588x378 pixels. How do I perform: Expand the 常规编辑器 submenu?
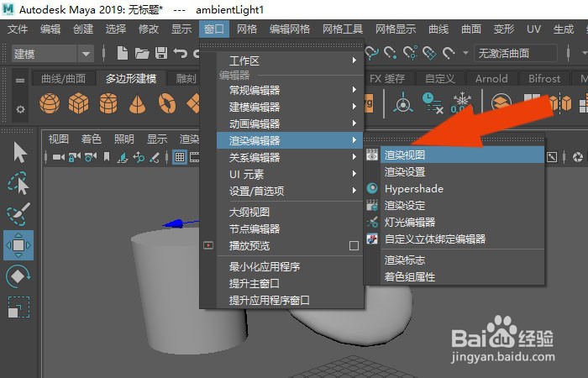pyautogui.click(x=290, y=90)
